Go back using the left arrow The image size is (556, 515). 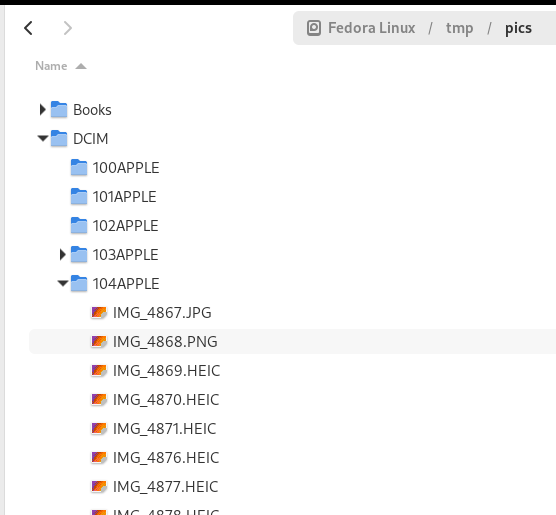tap(28, 28)
